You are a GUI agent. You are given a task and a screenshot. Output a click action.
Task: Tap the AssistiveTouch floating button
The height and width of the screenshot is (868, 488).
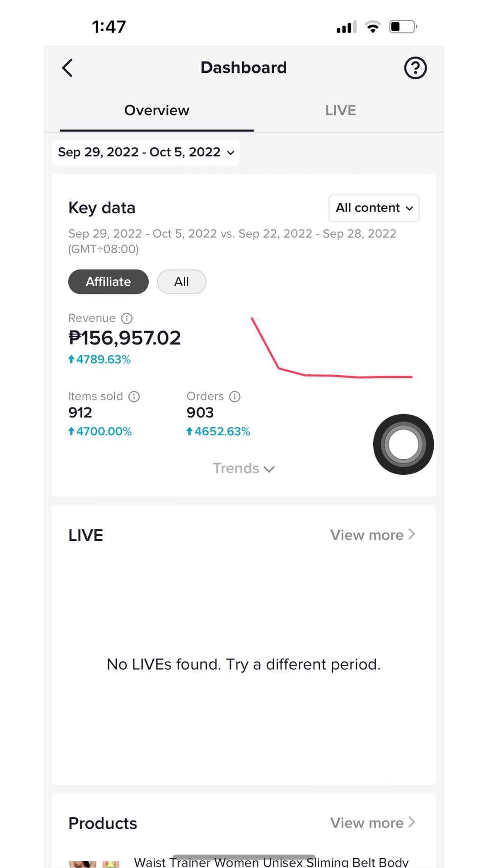coord(403,444)
